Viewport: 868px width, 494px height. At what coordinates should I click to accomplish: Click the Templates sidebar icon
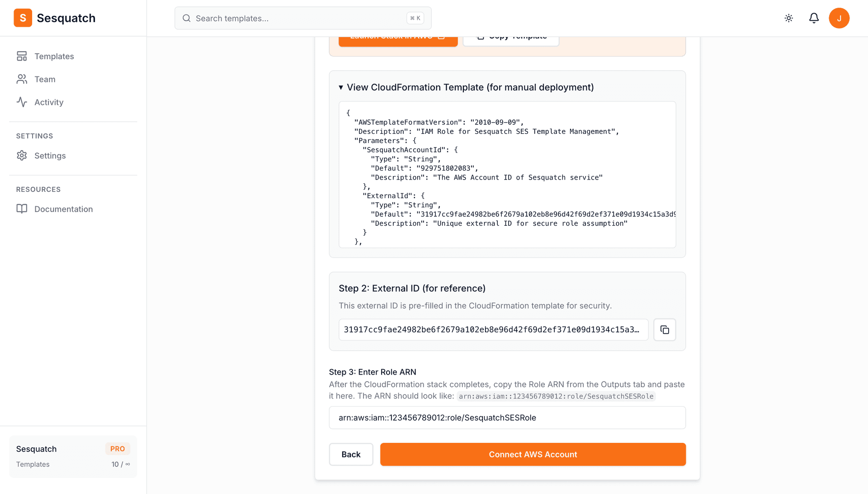[x=22, y=56]
